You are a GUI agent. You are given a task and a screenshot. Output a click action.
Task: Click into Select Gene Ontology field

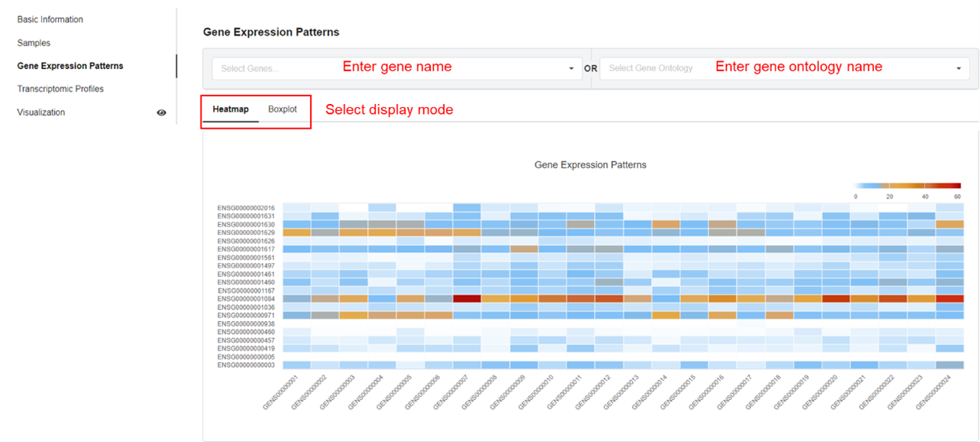click(x=775, y=68)
